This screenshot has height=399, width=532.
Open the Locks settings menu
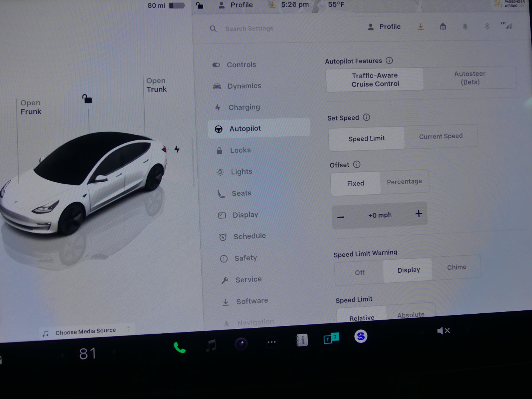[x=240, y=150]
